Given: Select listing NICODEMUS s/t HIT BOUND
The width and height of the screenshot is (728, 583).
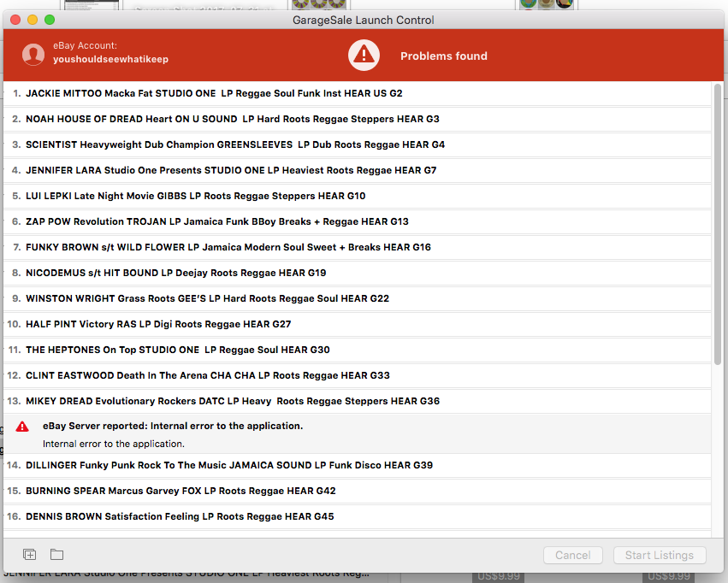Looking at the screenshot, I should (x=358, y=274).
